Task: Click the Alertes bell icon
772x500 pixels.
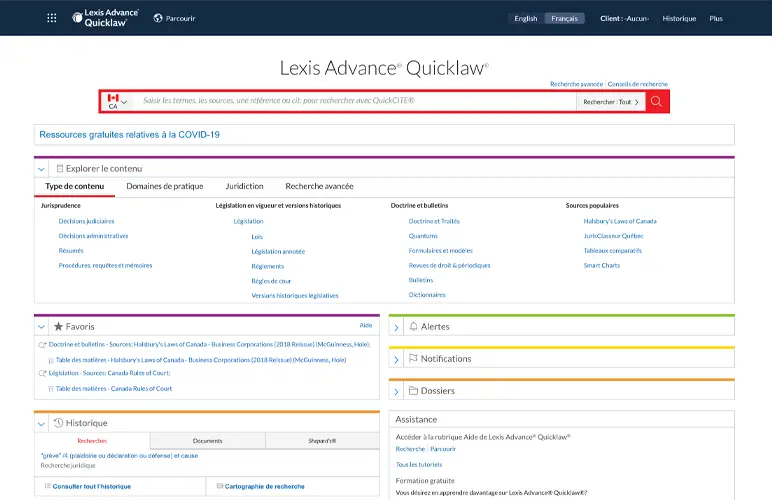Action: [413, 327]
